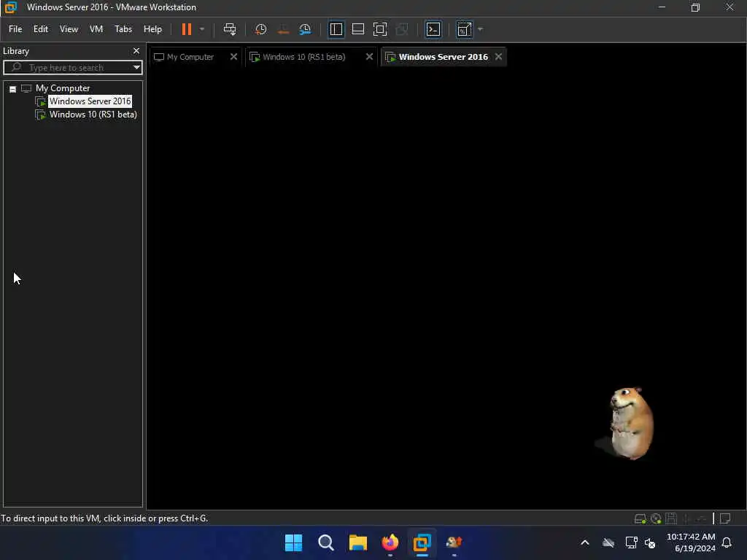The image size is (747, 560).
Task: Click the orange Suspend (pause) VM button
Action: [x=186, y=29]
